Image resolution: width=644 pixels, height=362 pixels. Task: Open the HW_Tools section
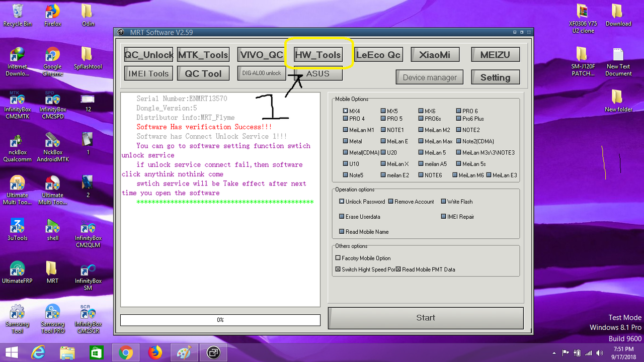[x=318, y=55]
